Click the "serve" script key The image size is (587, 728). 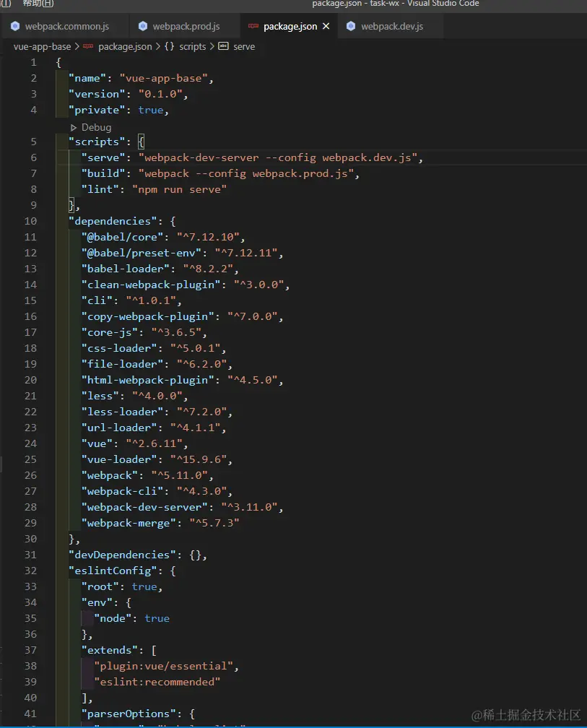point(103,157)
